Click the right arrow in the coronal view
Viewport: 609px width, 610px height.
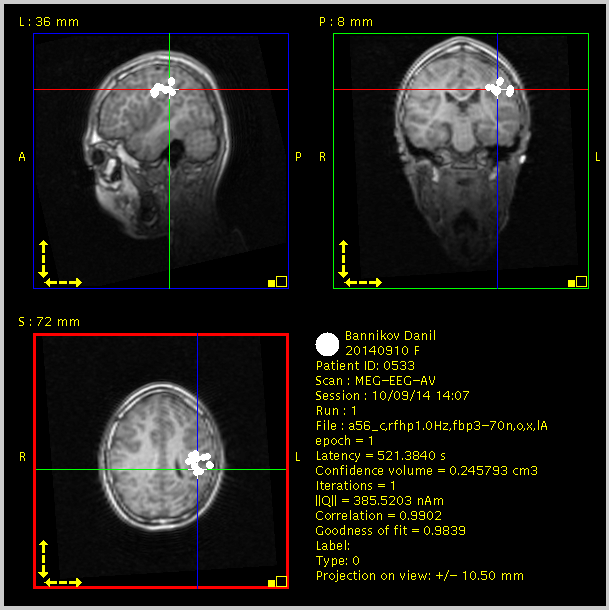tap(375, 282)
